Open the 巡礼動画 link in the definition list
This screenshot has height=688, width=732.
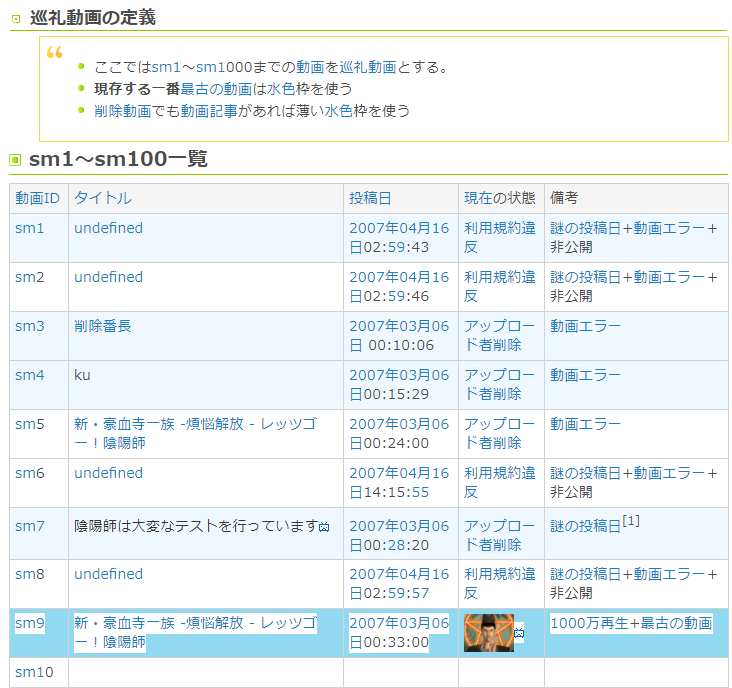pos(369,67)
